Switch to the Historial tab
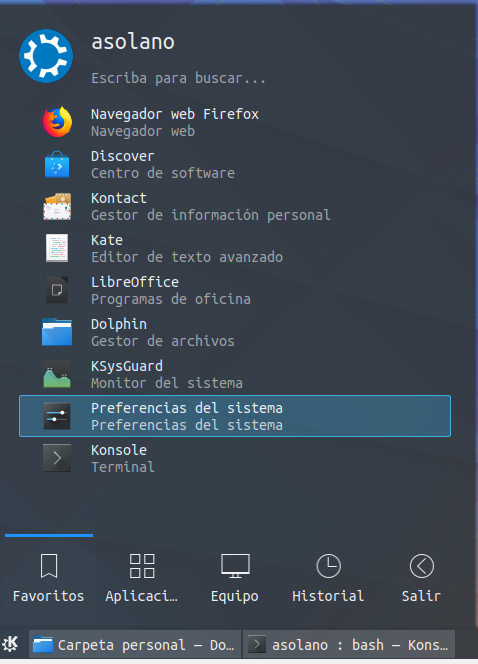 [x=328, y=578]
